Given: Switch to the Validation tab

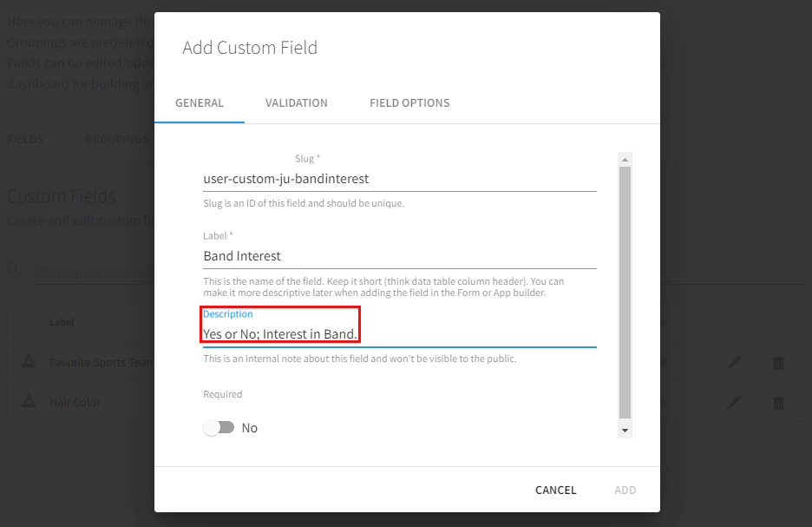Looking at the screenshot, I should (297, 102).
